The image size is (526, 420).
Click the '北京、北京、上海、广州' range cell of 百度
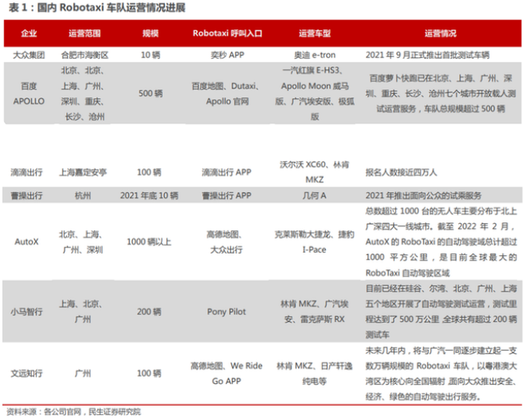coord(83,93)
